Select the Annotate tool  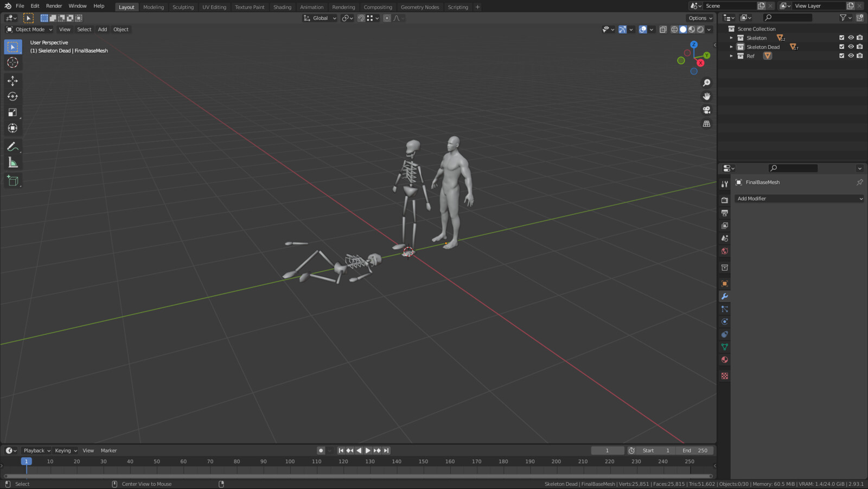pos(13,147)
